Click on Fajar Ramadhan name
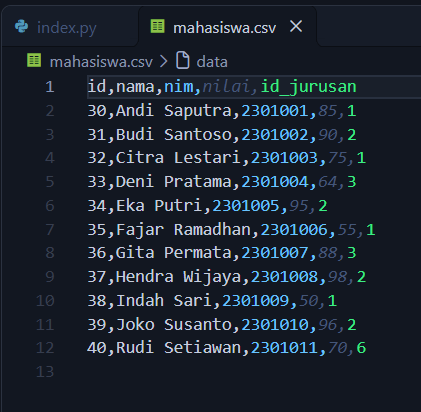 point(183,230)
